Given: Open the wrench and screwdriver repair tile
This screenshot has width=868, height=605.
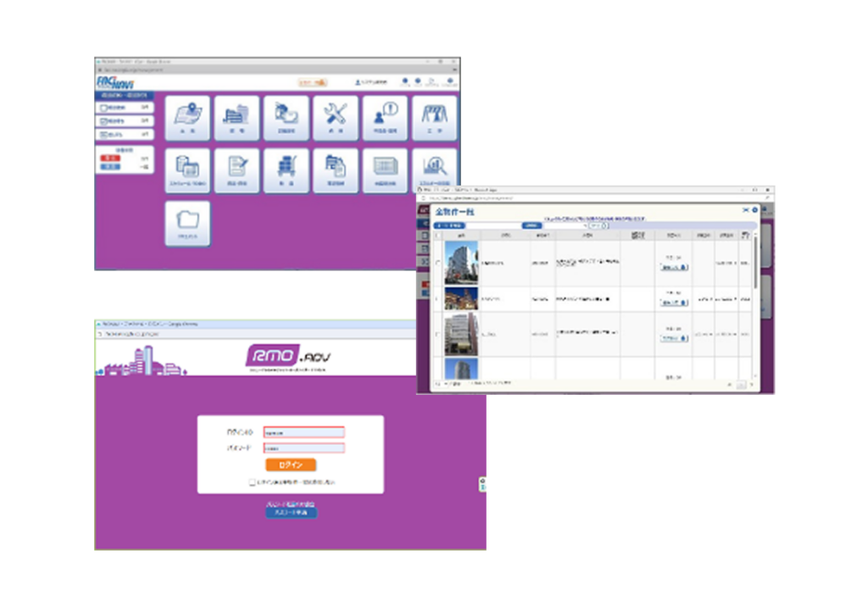Looking at the screenshot, I should [336, 119].
